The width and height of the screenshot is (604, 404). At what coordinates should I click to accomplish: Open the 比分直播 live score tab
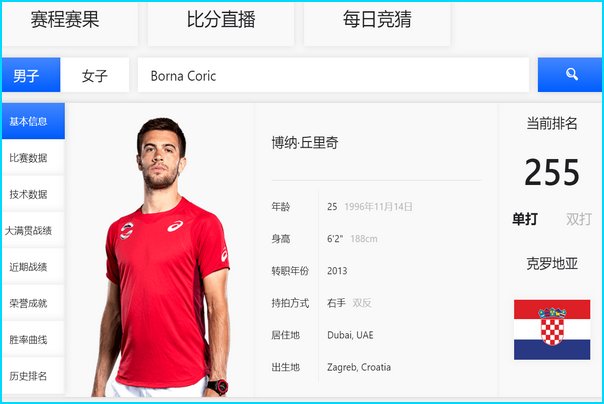(221, 22)
